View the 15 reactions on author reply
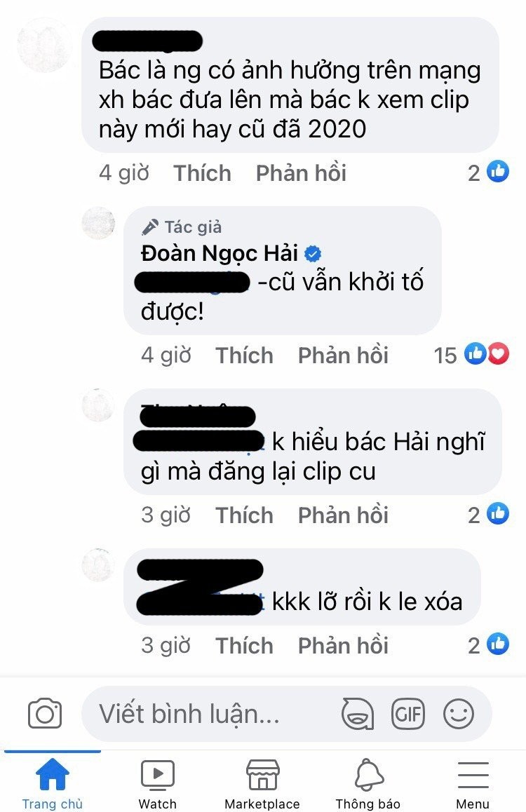Viewport: 526px width, 812px height. point(471,355)
